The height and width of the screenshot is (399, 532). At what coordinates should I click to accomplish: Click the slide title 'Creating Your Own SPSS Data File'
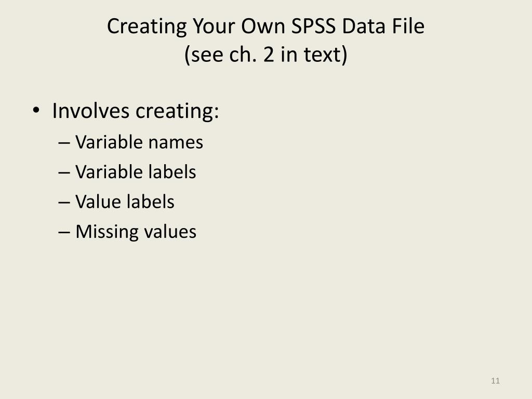pos(265,26)
